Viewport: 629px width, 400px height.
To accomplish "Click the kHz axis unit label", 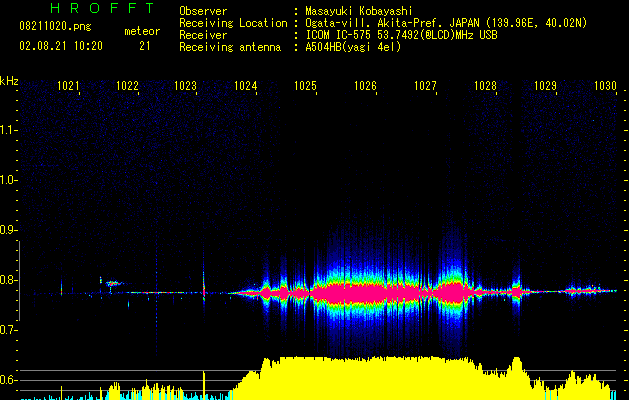I will 9,81.
